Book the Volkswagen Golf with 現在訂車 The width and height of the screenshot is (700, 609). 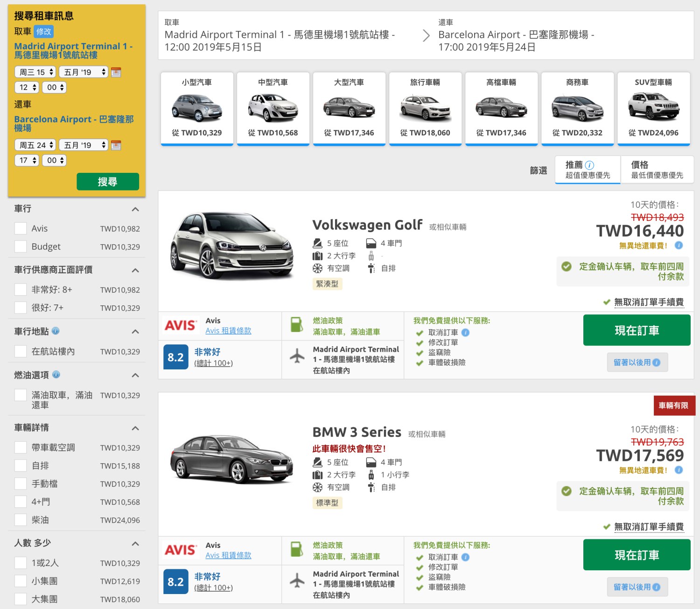pyautogui.click(x=637, y=330)
